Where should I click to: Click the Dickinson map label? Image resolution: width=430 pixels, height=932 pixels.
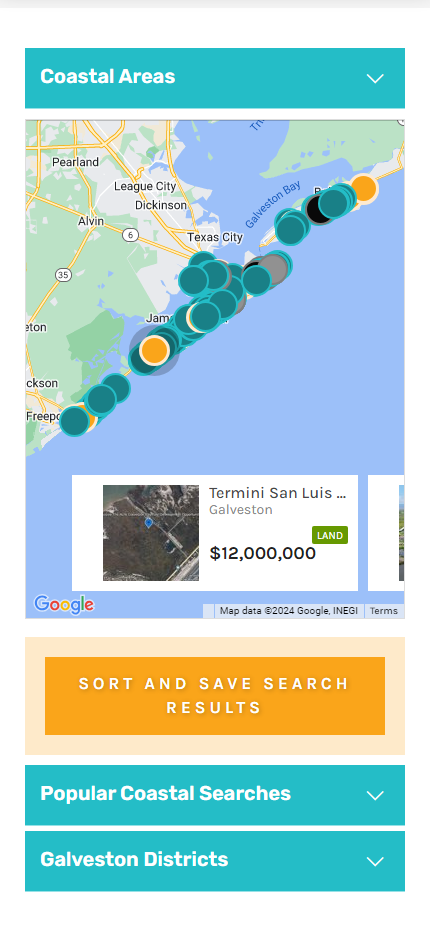[x=161, y=205]
